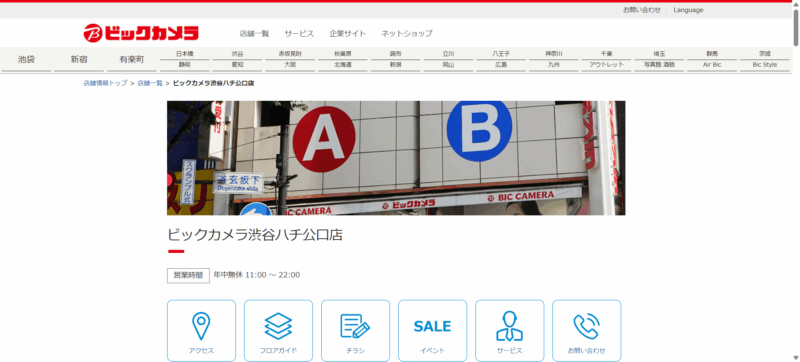The width and height of the screenshot is (800, 362).
Task: Select the Air Bic tab
Action: click(712, 65)
